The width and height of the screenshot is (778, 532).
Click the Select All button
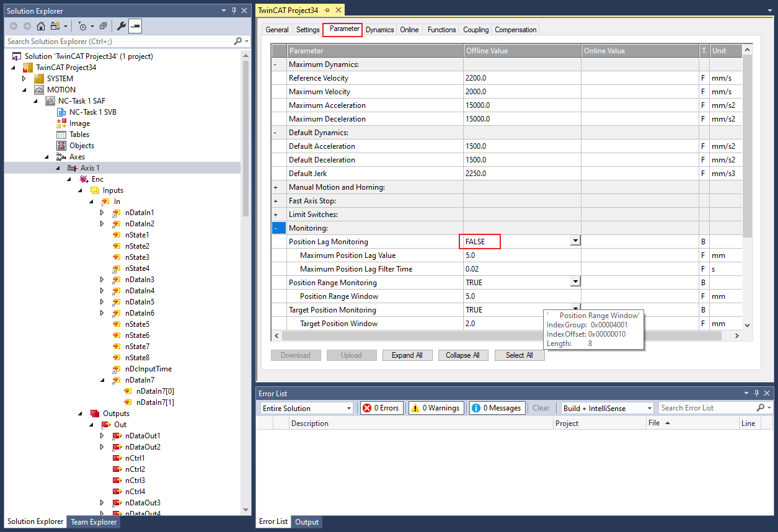519,355
